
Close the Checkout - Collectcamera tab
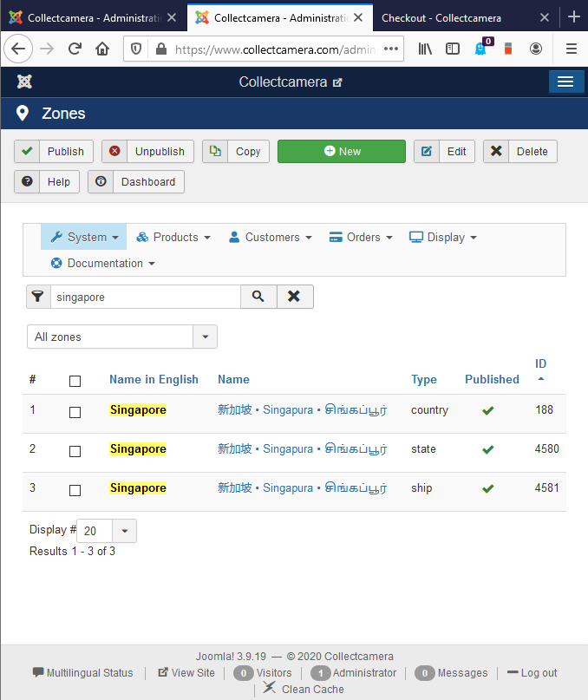(x=545, y=17)
